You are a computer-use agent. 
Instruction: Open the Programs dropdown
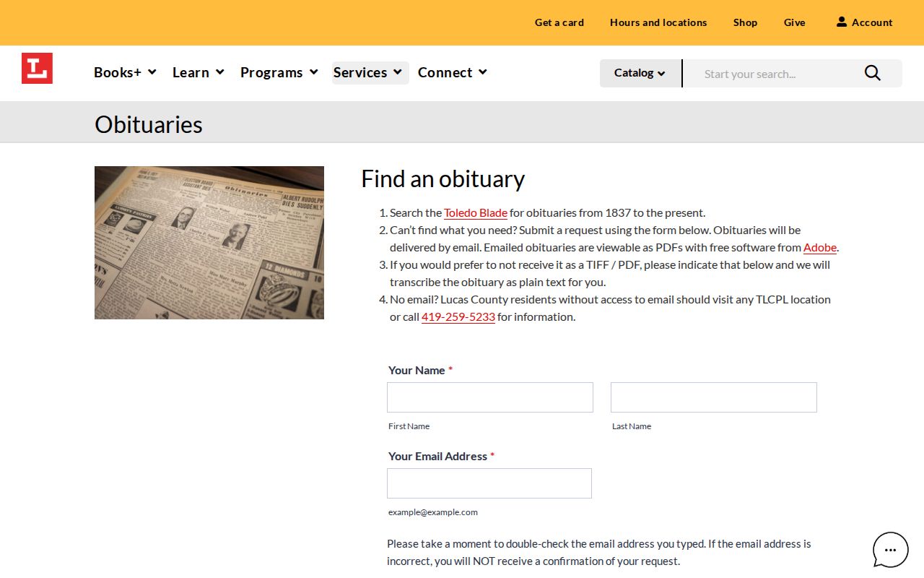[x=279, y=72]
